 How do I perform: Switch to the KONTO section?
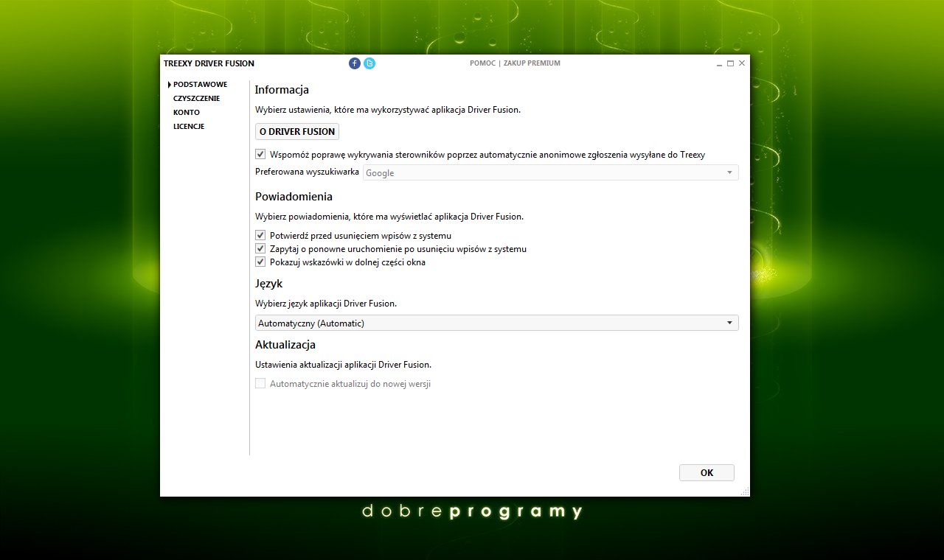pyautogui.click(x=187, y=113)
